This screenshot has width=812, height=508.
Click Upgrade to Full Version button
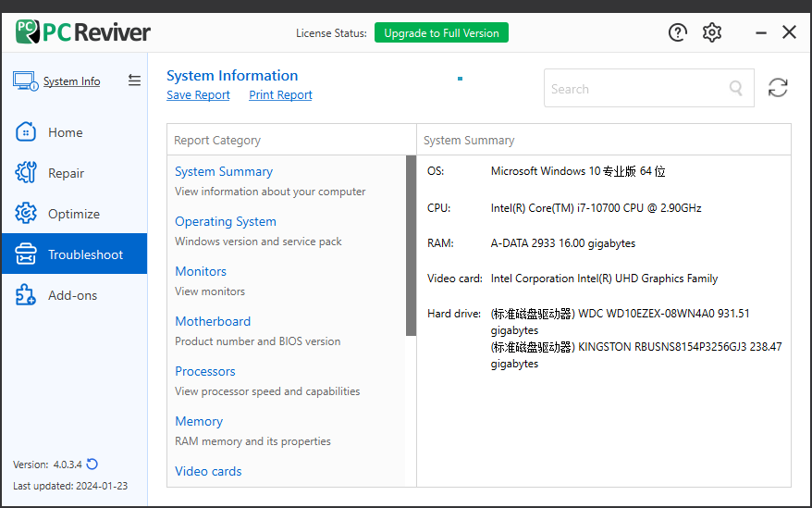pos(441,32)
